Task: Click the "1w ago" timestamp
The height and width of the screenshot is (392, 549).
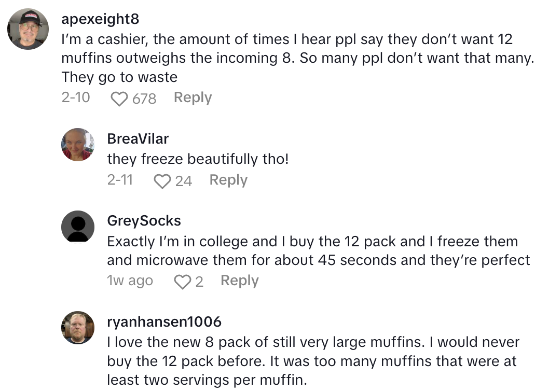Action: (x=130, y=281)
